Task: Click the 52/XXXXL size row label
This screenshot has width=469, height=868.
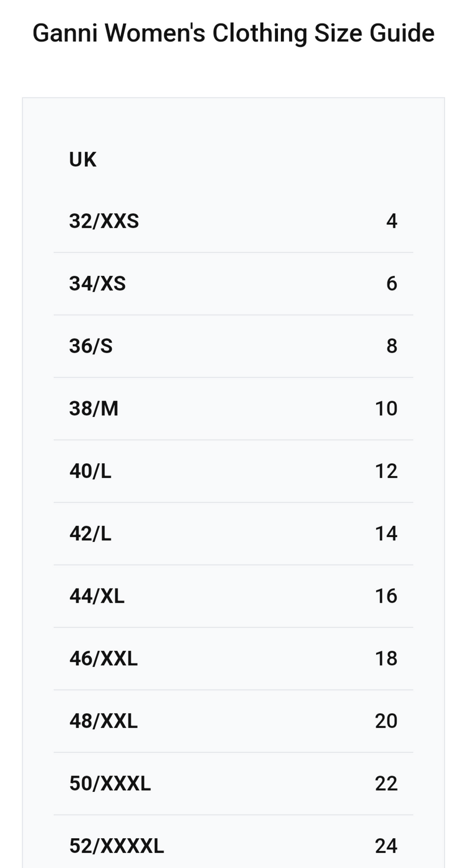Action: (117, 846)
